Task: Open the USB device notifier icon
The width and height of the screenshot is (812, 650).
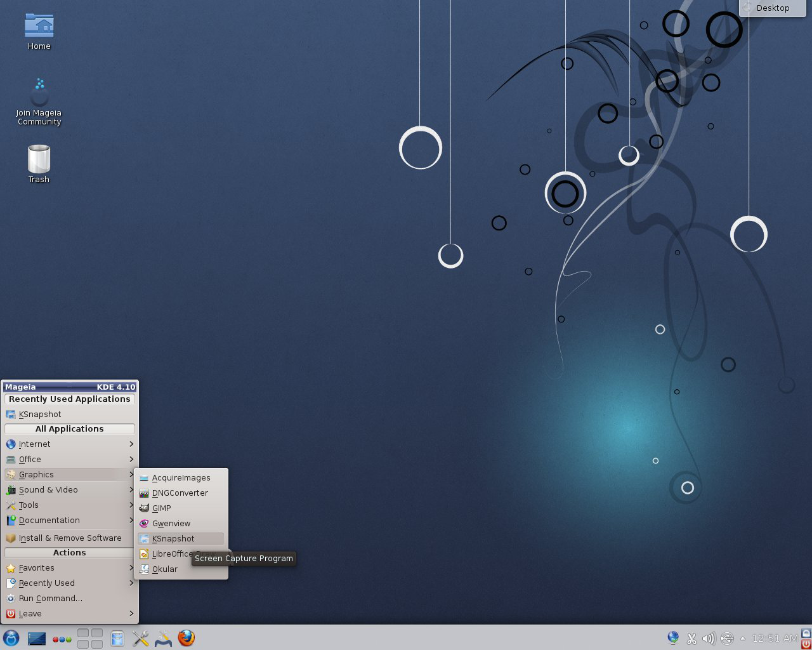Action: (x=727, y=639)
